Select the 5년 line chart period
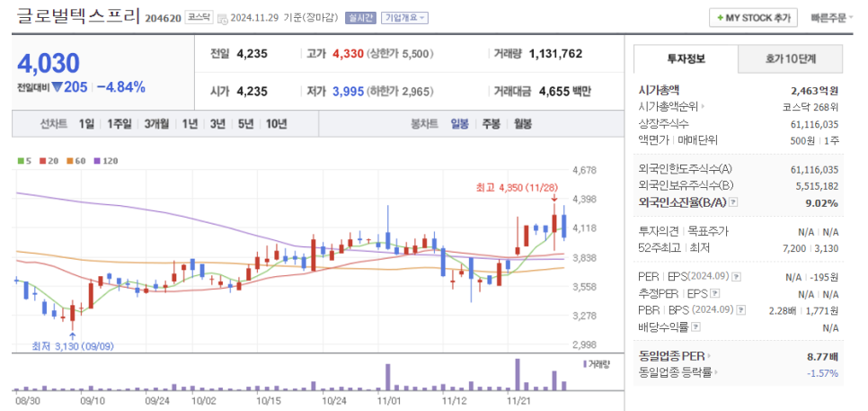Image resolution: width=868 pixels, height=411 pixels. pyautogui.click(x=245, y=124)
